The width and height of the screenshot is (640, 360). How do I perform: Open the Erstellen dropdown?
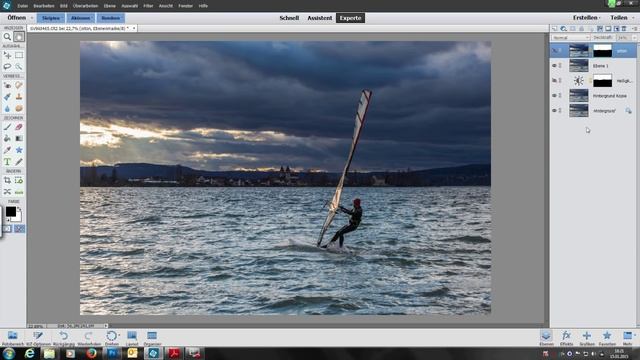587,18
